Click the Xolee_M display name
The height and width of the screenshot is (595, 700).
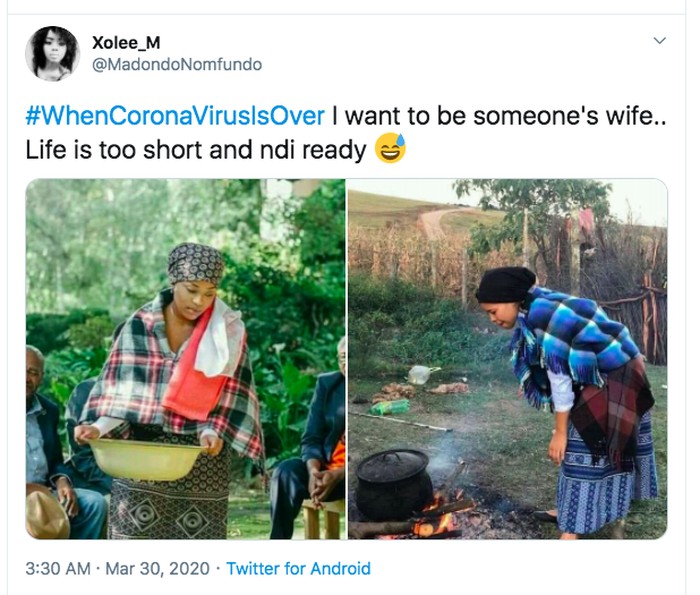coord(126,42)
